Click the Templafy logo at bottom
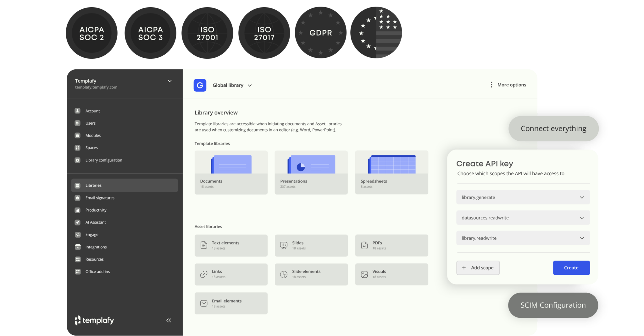The width and height of the screenshot is (644, 336). pos(94,320)
